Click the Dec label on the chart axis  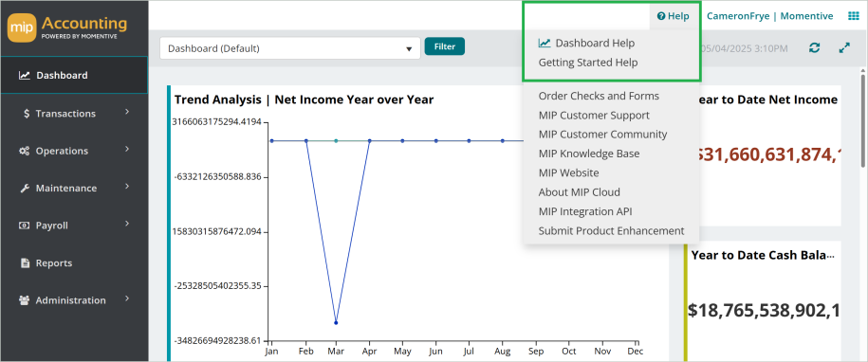coord(635,352)
